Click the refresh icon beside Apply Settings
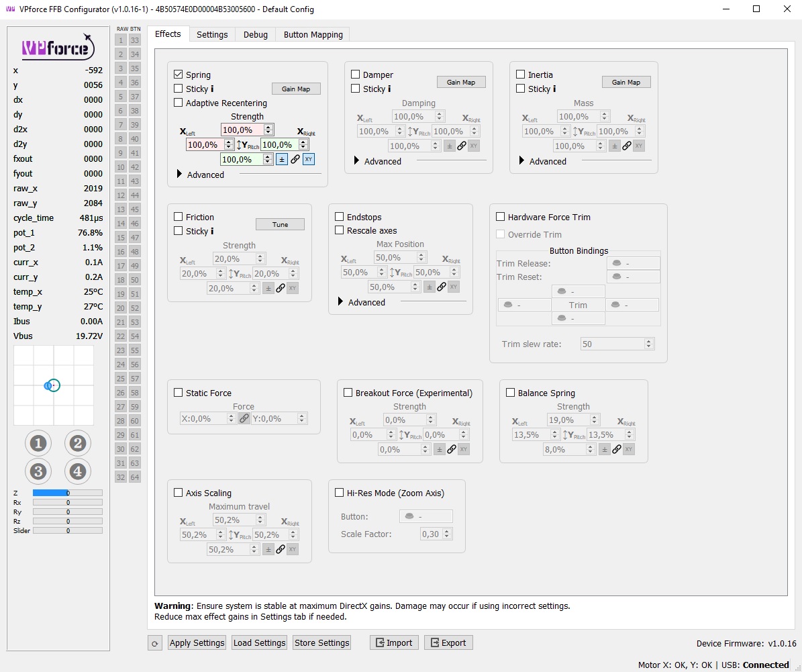Screen dimensions: 802x672 pos(155,643)
